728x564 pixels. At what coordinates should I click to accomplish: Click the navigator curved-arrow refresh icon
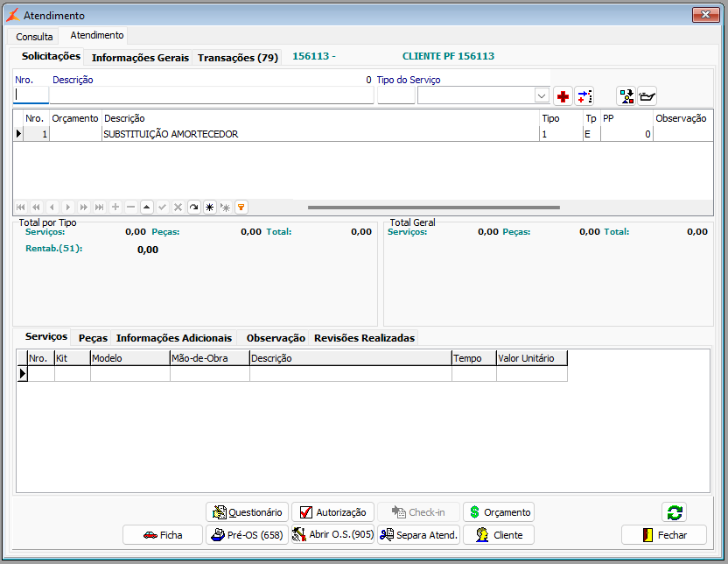point(194,208)
